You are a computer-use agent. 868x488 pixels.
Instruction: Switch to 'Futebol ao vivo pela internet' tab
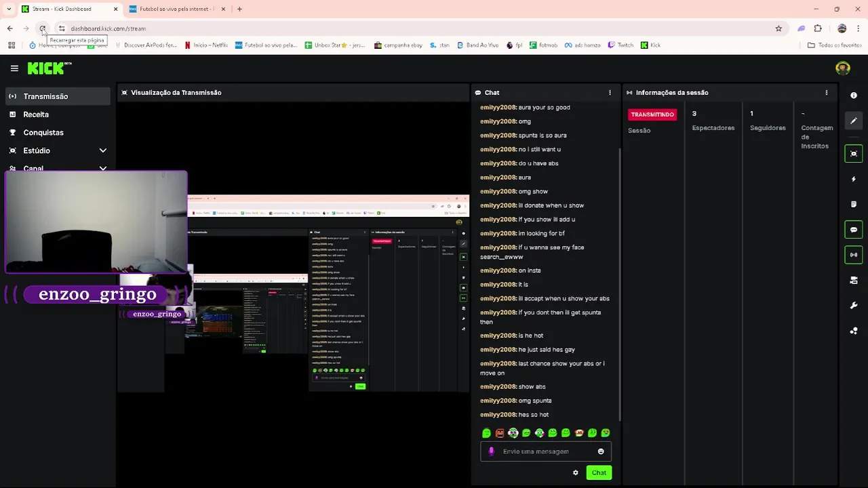176,9
